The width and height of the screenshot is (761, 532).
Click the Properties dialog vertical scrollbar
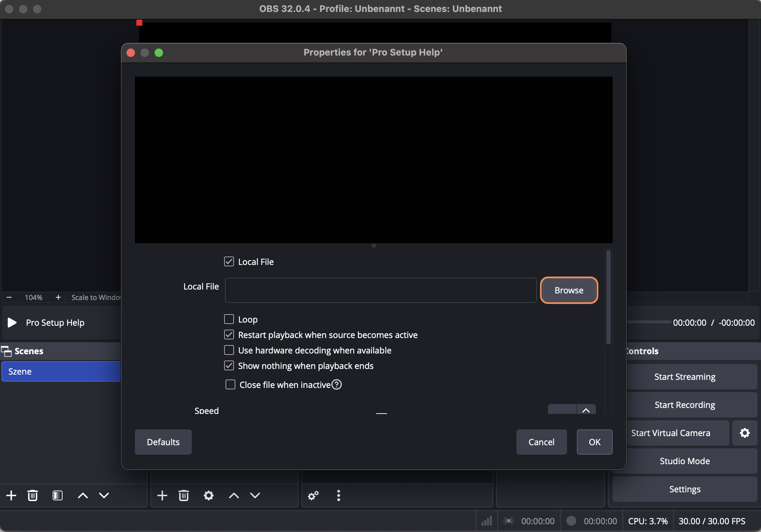click(609, 297)
